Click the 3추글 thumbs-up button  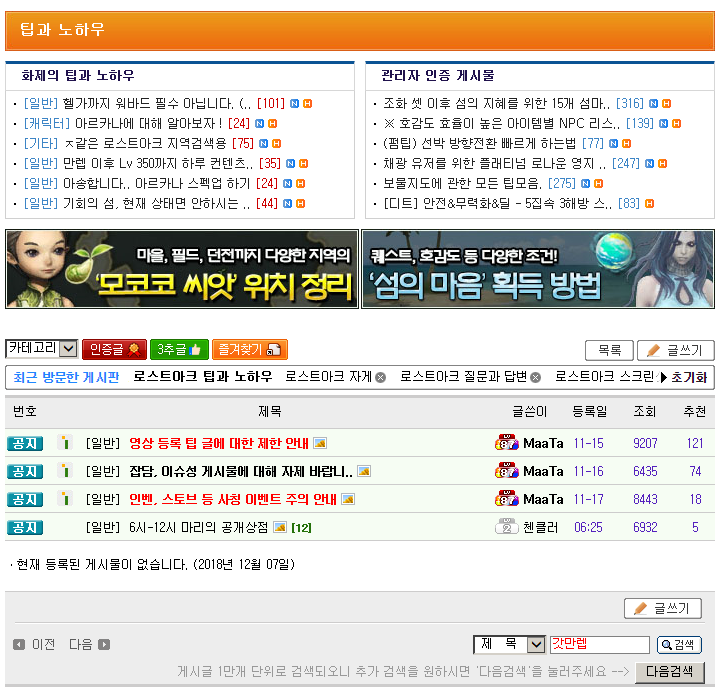[x=179, y=349]
